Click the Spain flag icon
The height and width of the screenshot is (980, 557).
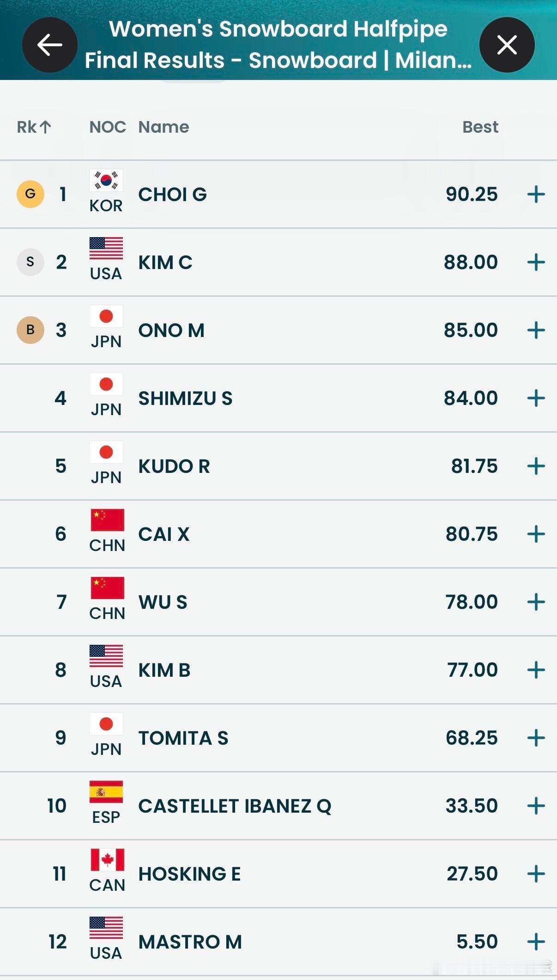pyautogui.click(x=106, y=792)
